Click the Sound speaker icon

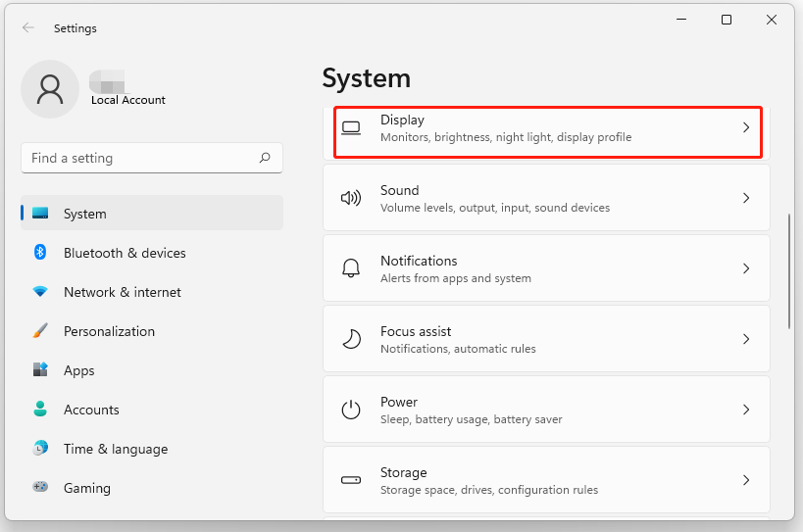point(351,198)
